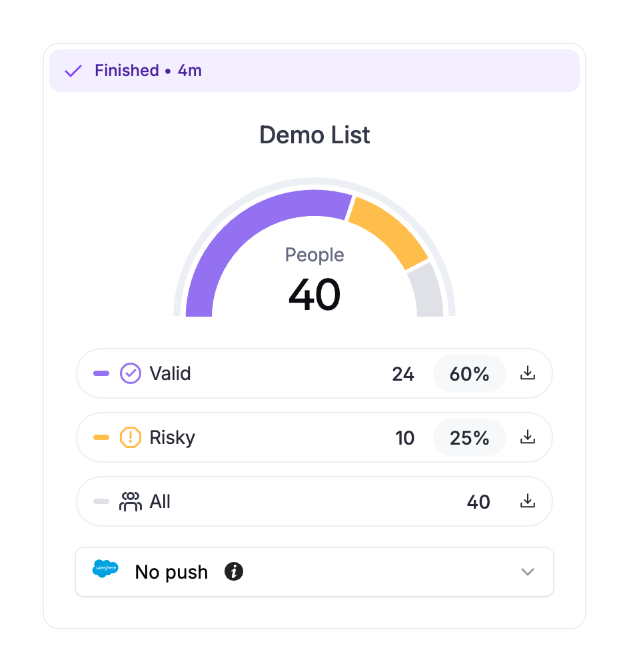
Task: Click the 25% percentage badge for Risky
Action: coord(469,437)
